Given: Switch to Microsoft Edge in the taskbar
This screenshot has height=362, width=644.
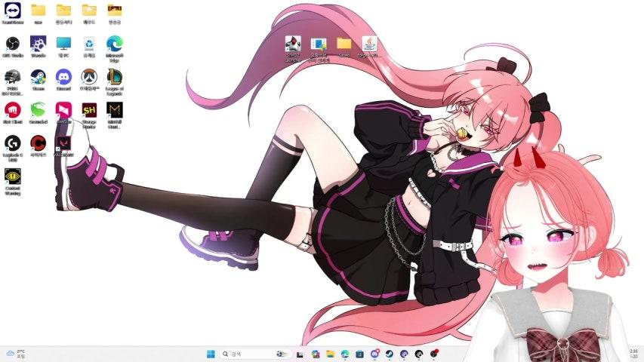Looking at the screenshot, I should [x=345, y=354].
